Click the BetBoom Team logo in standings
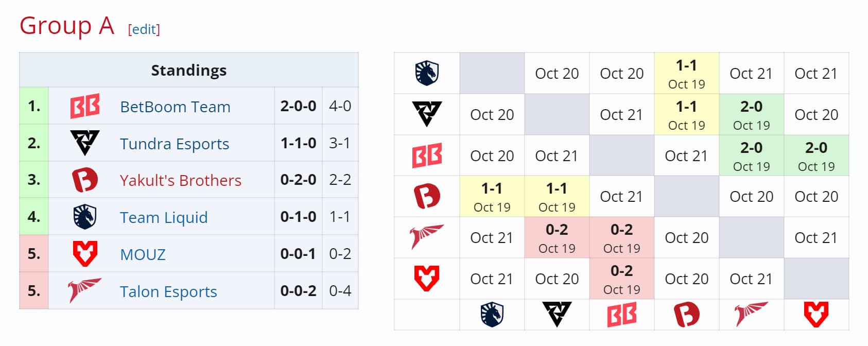The width and height of the screenshot is (868, 346). coord(85,106)
